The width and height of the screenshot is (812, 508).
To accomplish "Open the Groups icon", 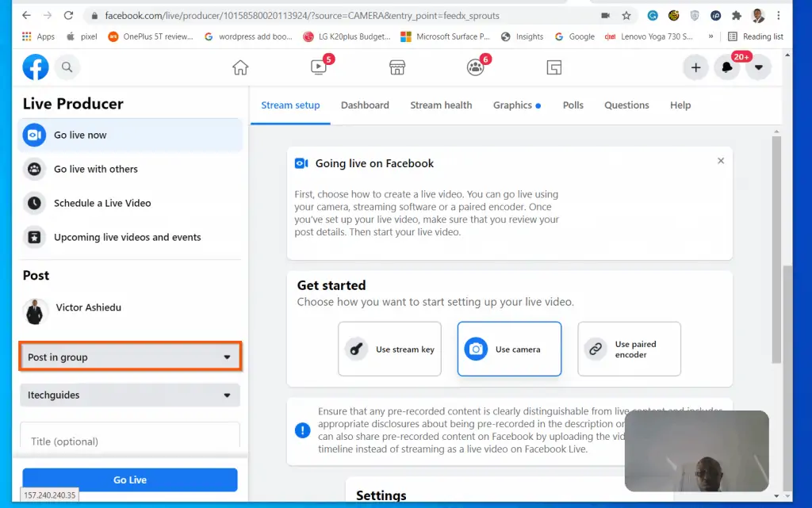I will tap(476, 67).
